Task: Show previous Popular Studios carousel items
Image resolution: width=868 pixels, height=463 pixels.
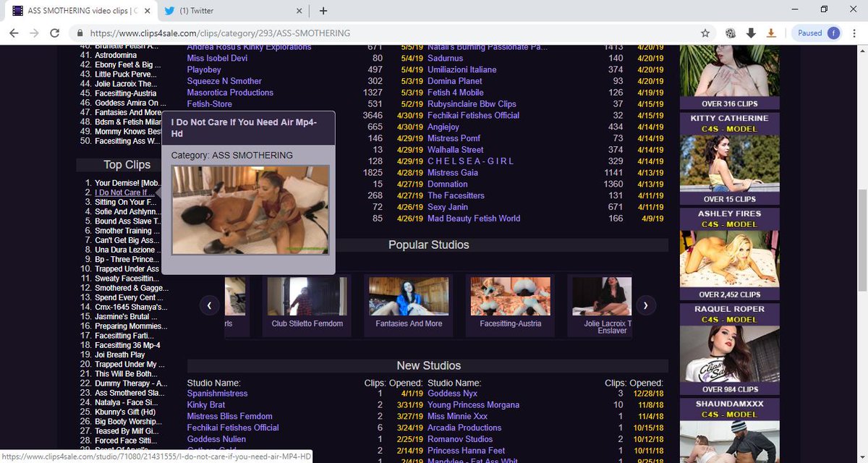Action: [x=209, y=305]
